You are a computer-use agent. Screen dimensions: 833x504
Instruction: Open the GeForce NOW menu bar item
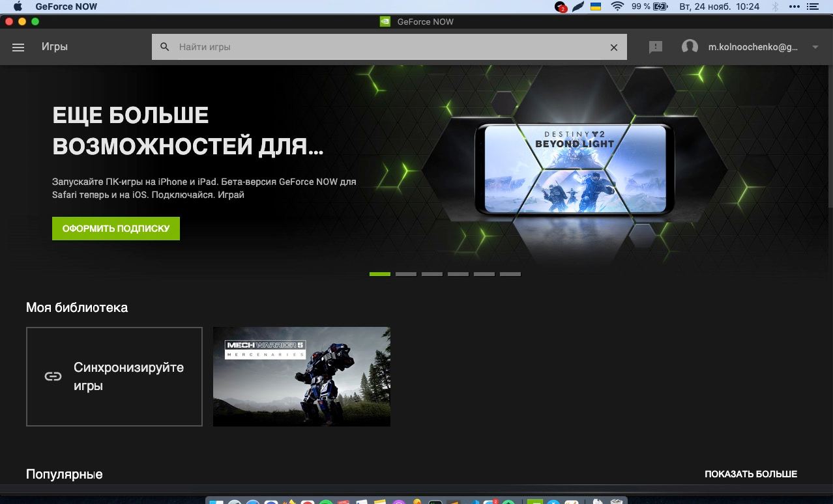(x=66, y=7)
